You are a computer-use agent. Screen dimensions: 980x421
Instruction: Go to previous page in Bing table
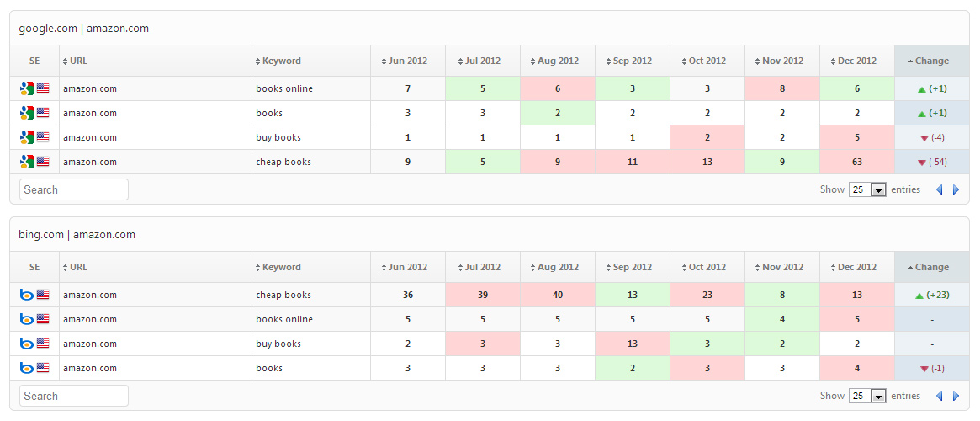tap(939, 397)
